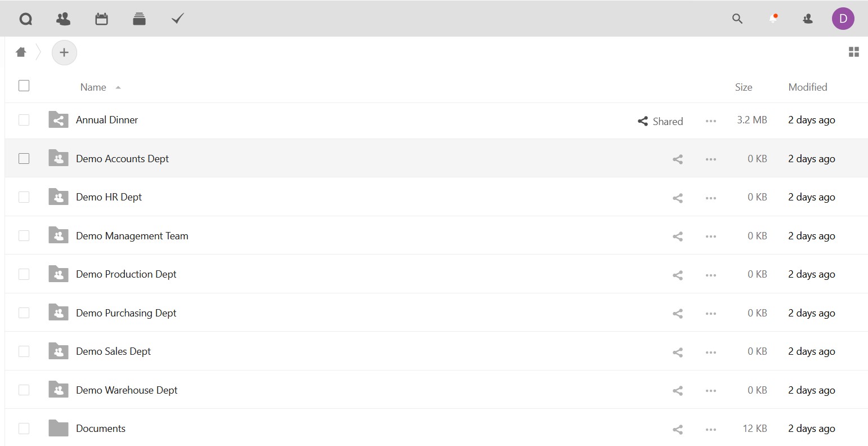
Task: Tick the select all files checkbox
Action: pos(24,86)
